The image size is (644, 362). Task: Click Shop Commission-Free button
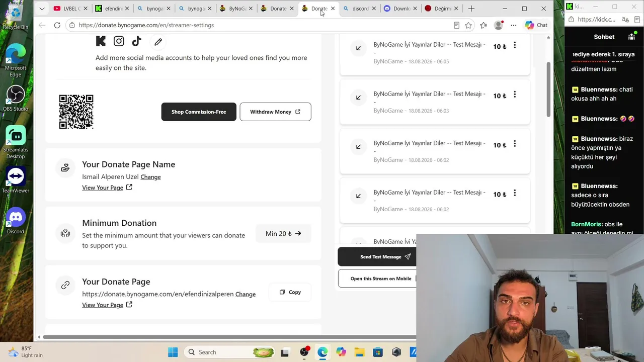(x=199, y=112)
